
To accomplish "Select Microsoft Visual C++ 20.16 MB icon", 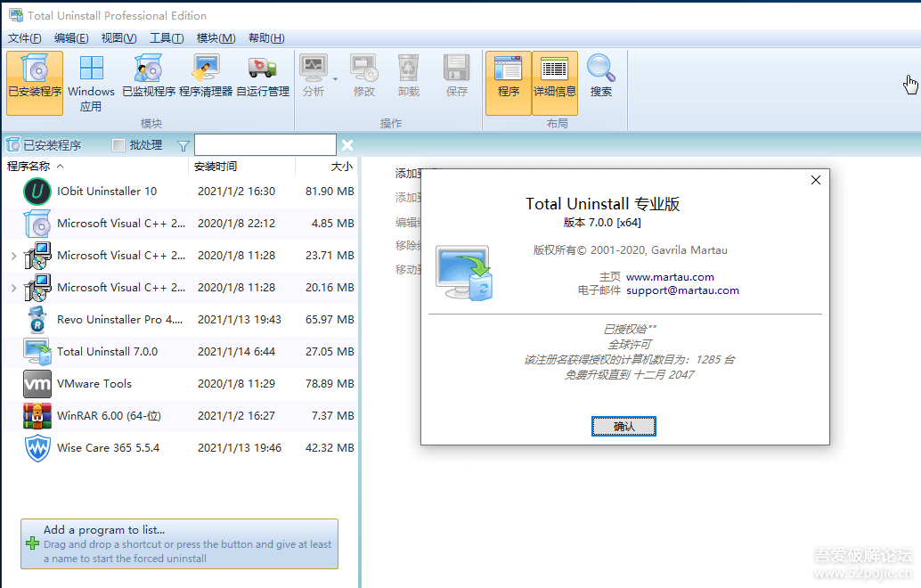I will (37, 288).
